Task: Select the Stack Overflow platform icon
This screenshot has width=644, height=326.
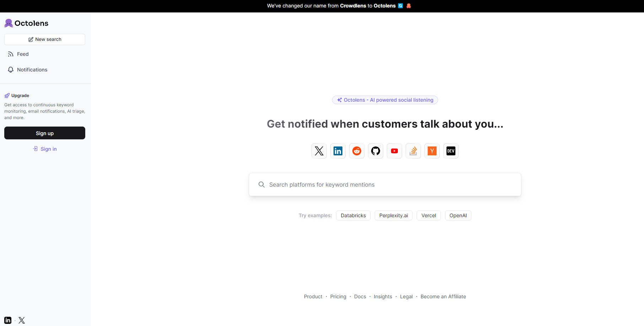Action: tap(413, 151)
